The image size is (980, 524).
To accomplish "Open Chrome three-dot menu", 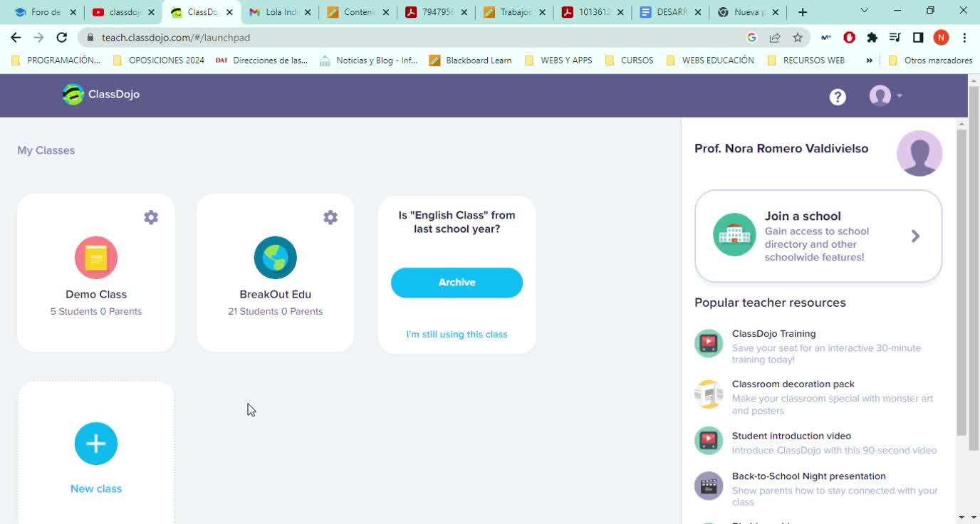I will [x=964, y=38].
